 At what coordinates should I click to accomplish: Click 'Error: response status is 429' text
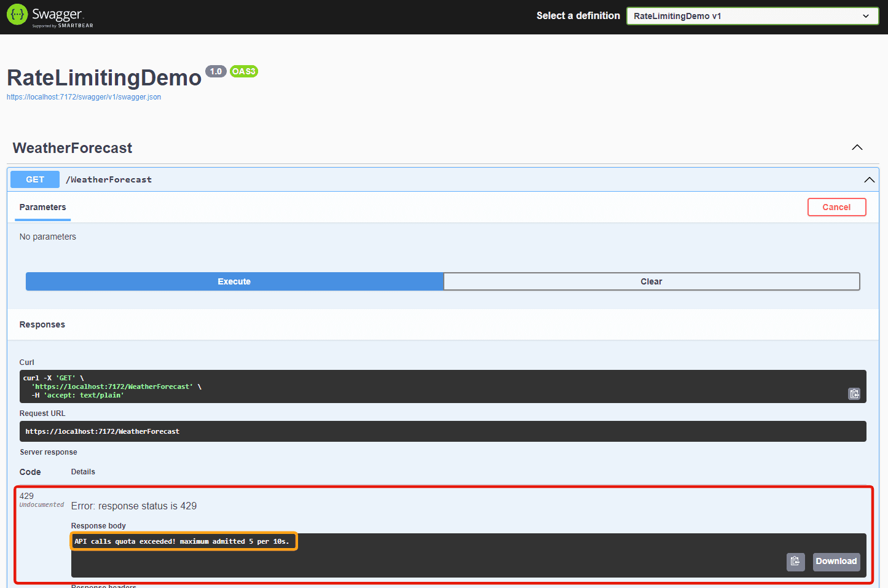(134, 506)
